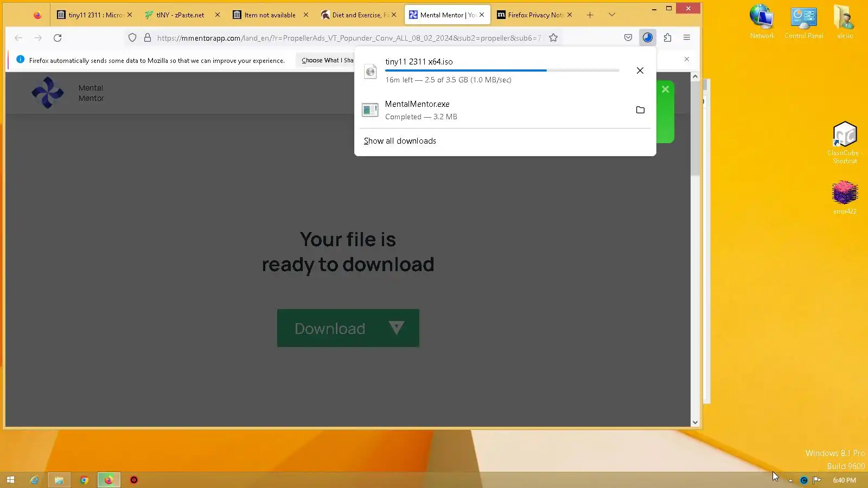Close the Firefox Privacy Notice tab
This screenshot has height=488, width=868.
[x=570, y=15]
